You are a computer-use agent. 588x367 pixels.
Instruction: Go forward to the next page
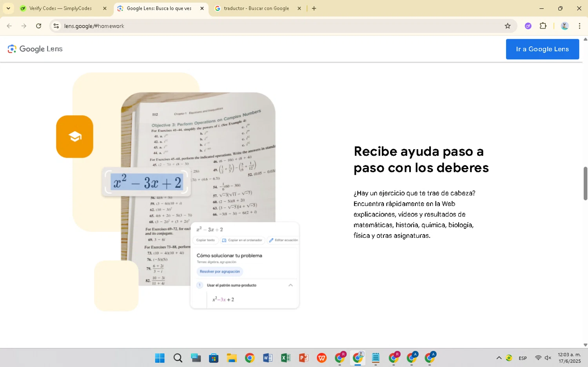click(x=24, y=26)
